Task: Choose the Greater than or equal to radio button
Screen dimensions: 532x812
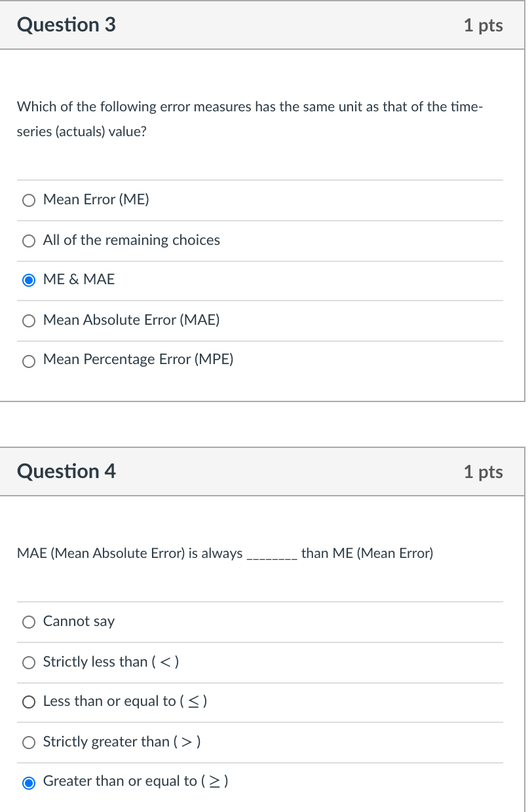Action: click(x=29, y=783)
